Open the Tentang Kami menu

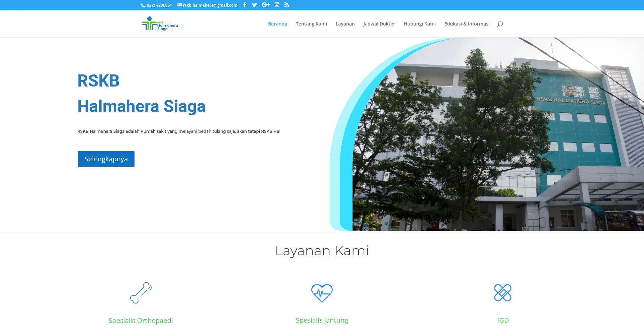tap(311, 24)
